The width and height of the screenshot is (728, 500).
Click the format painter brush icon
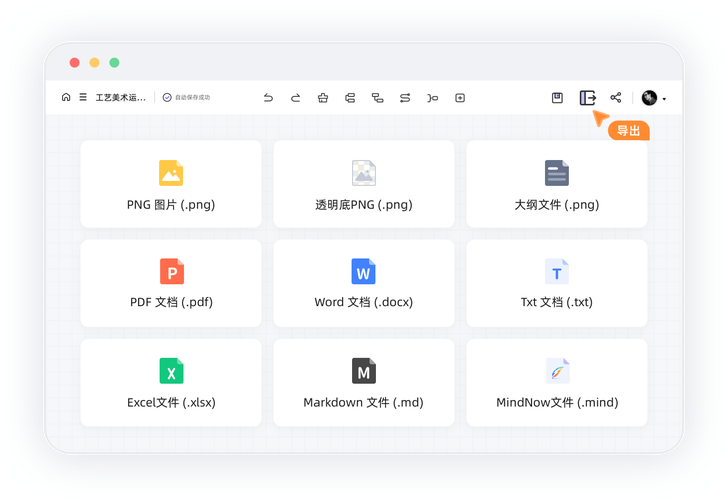click(323, 98)
